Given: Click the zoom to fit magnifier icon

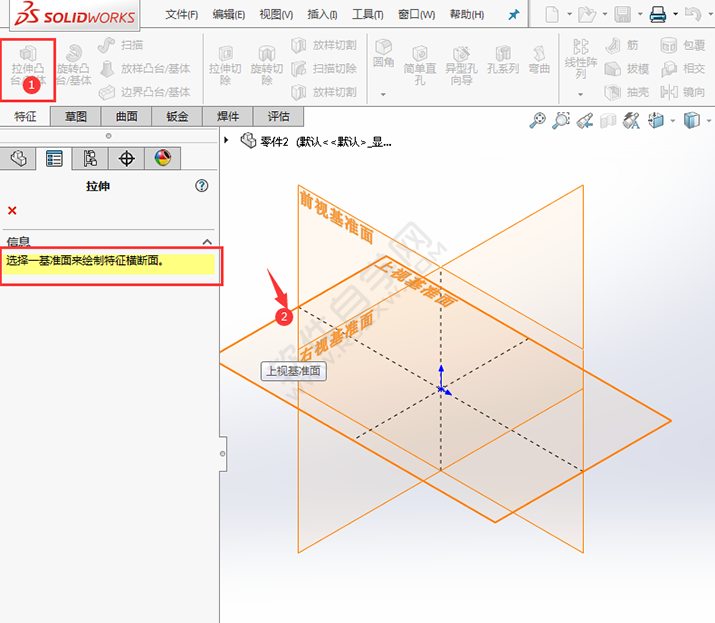Looking at the screenshot, I should [537, 120].
